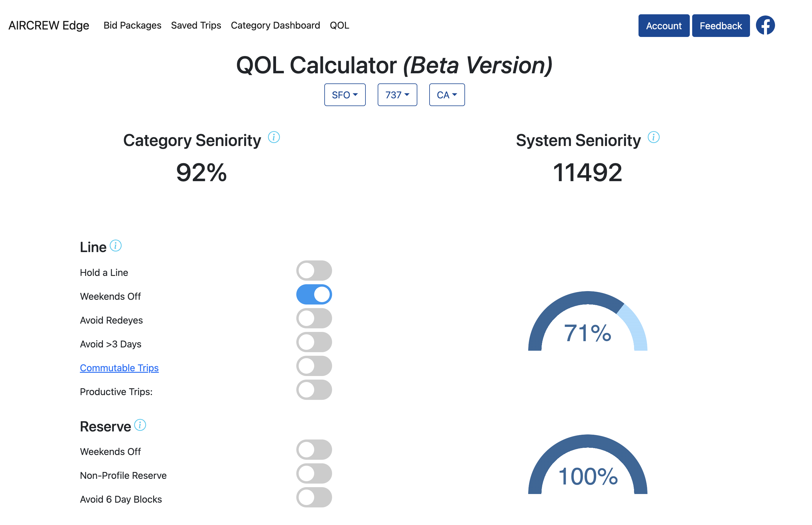Click the AIRCREW Edge brand logo
This screenshot has height=525, width=812.
click(x=49, y=25)
